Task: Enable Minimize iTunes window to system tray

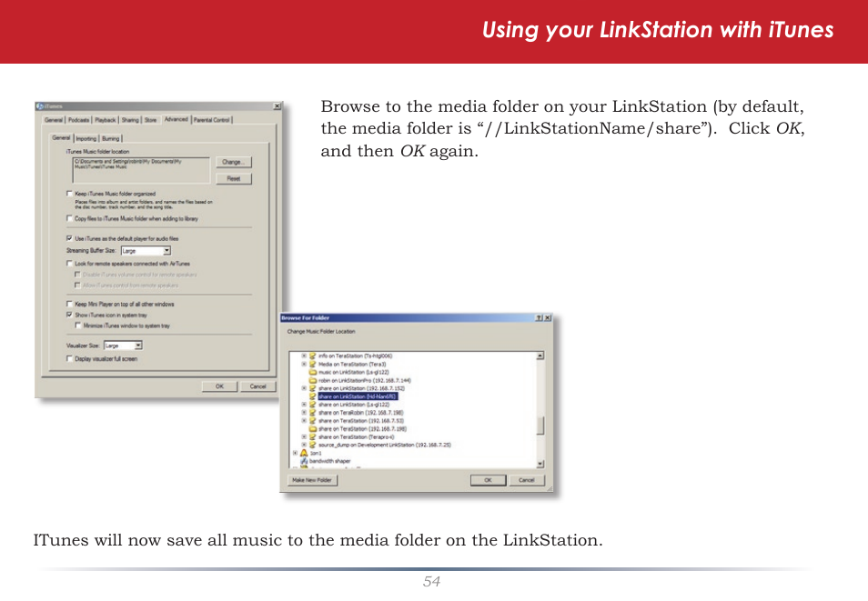Action: 78,326
